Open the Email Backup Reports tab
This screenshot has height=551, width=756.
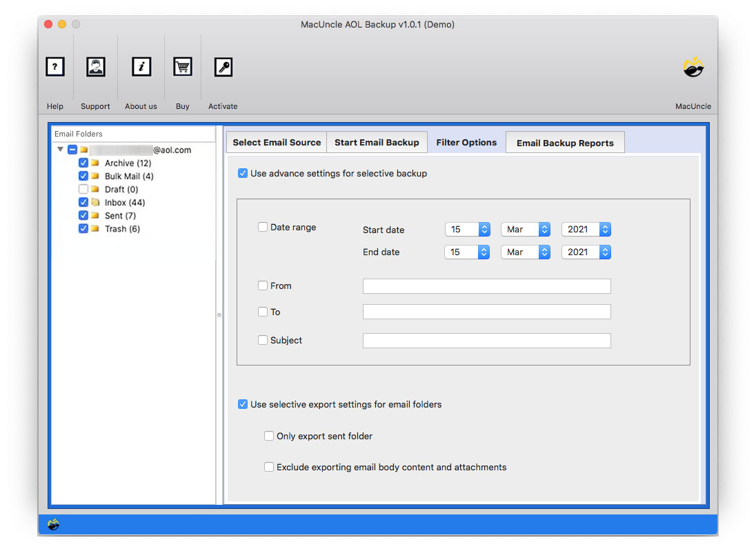565,143
